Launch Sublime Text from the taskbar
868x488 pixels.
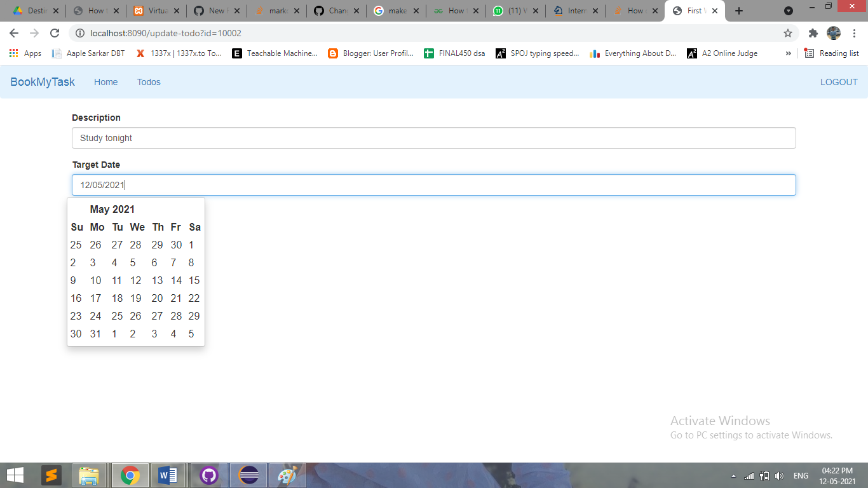(x=51, y=475)
